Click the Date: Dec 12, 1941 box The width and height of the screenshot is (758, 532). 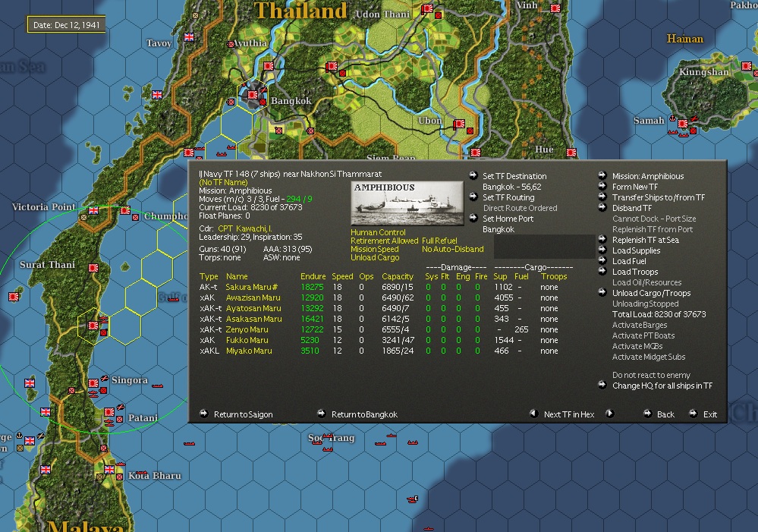pos(67,25)
